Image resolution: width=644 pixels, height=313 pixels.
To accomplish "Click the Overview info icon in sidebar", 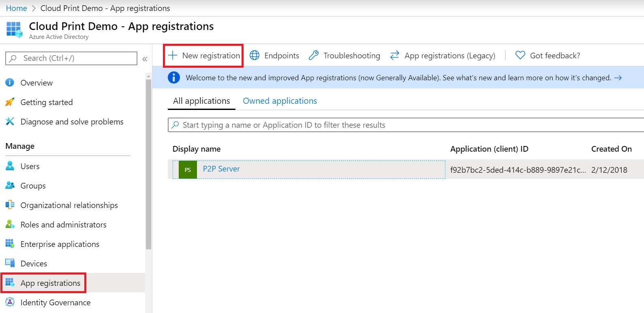I will [10, 83].
